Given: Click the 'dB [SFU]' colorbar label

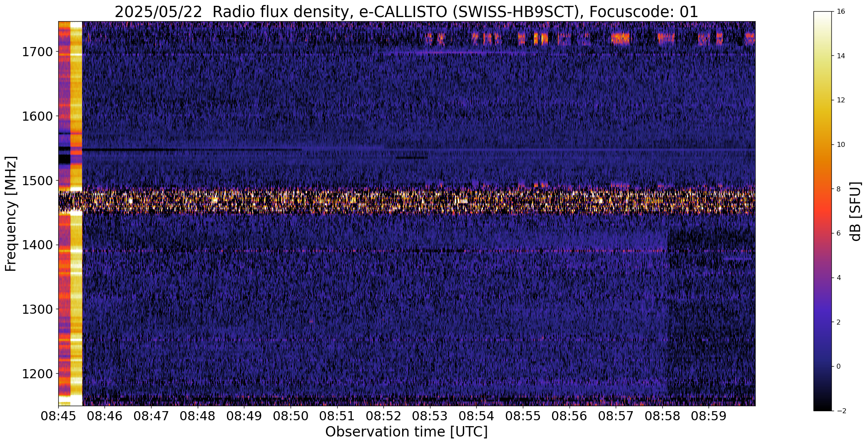Looking at the screenshot, I should tap(856, 211).
